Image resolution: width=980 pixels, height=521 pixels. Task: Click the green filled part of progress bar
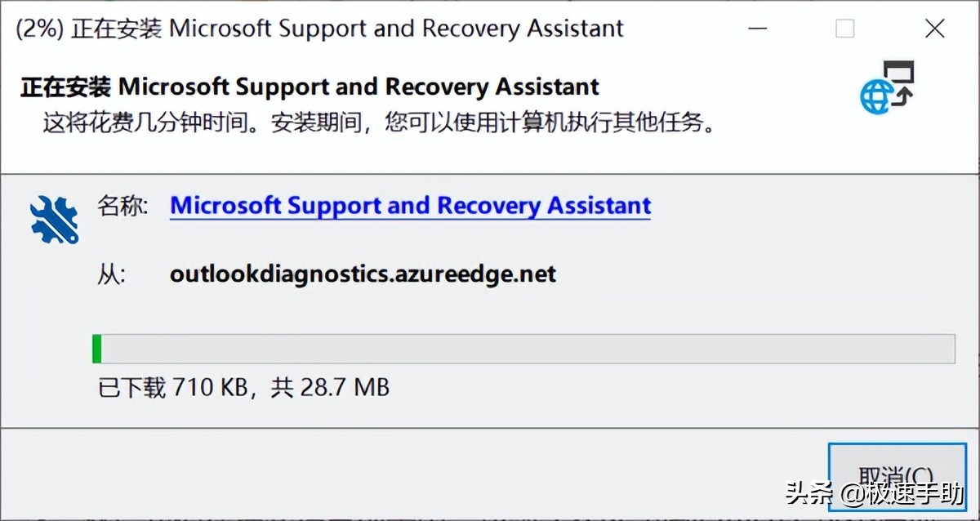(96, 348)
